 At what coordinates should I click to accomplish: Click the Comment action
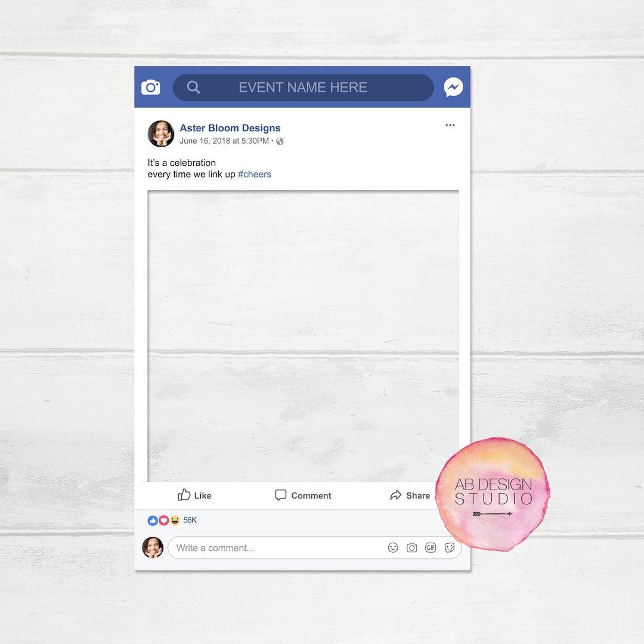[x=302, y=495]
